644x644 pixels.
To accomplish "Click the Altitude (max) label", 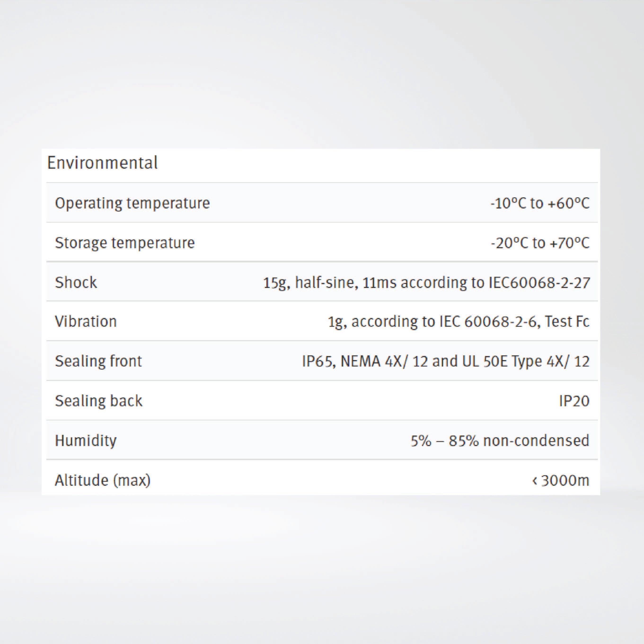I will [103, 480].
